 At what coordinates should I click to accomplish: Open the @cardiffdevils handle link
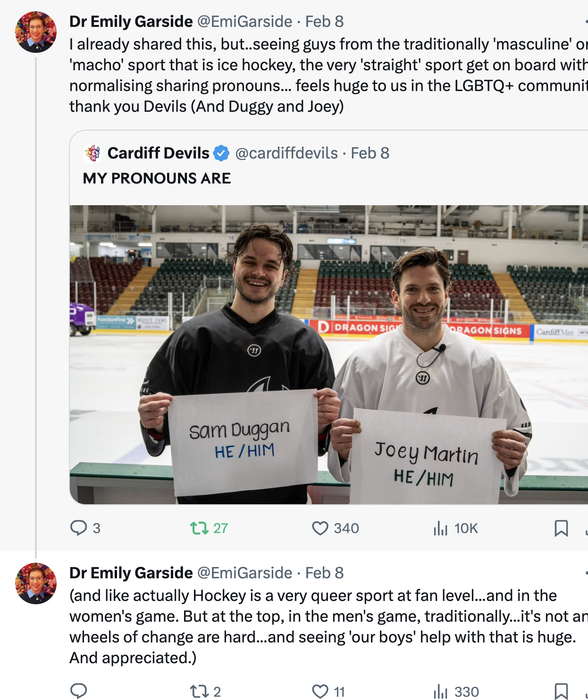[286, 153]
